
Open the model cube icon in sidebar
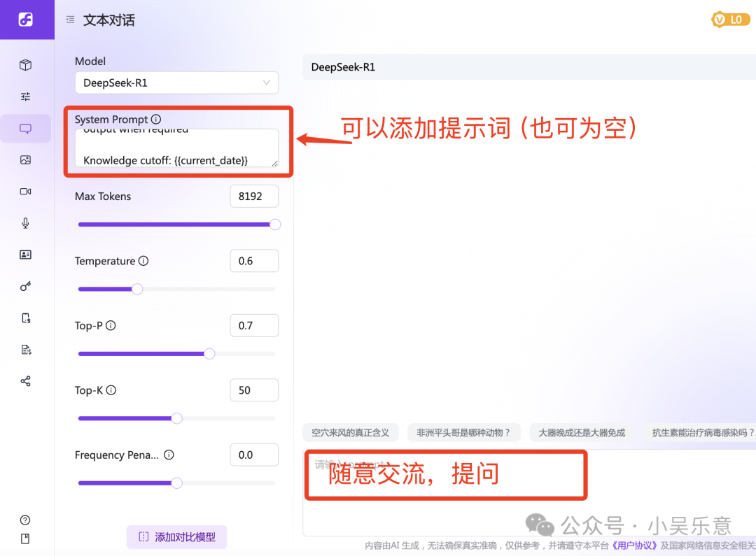pyautogui.click(x=26, y=65)
